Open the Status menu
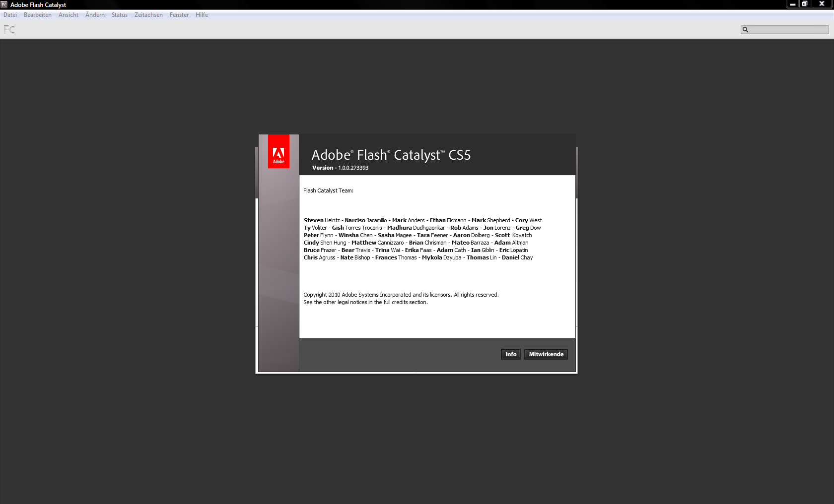834x504 pixels. (x=120, y=15)
